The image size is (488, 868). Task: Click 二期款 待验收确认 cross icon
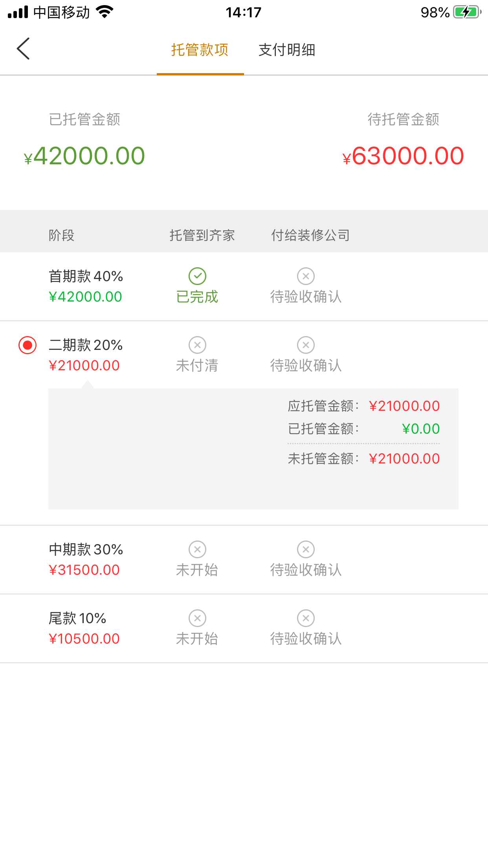point(306,345)
